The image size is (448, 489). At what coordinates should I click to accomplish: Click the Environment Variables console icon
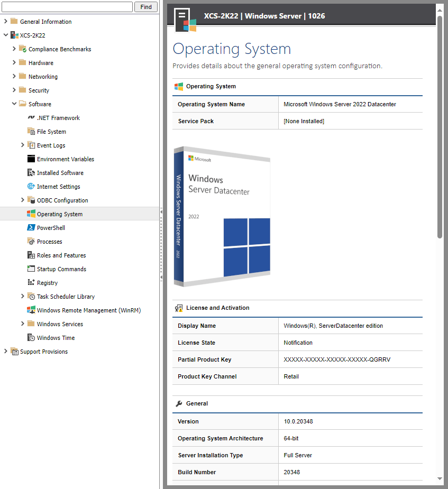(31, 159)
